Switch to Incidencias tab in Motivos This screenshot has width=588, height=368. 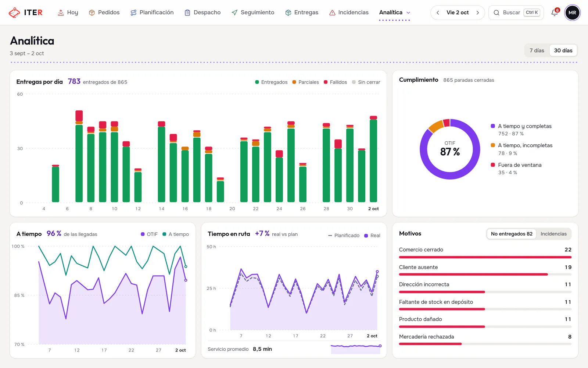553,234
